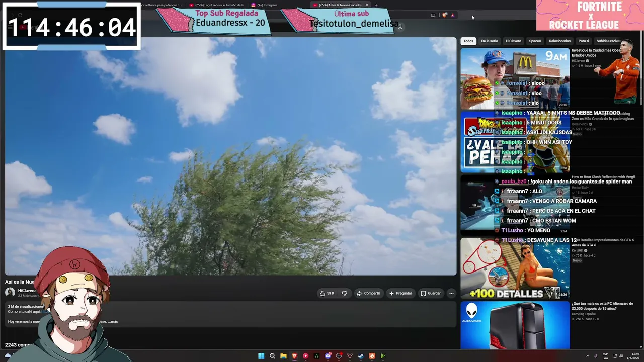This screenshot has width=644, height=362.
Task: Click the Brave Shields lion icon
Action: coord(444,15)
